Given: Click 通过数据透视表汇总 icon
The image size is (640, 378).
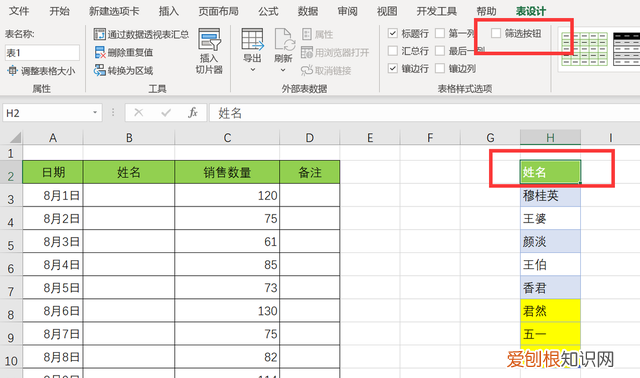Looking at the screenshot, I should [99, 34].
